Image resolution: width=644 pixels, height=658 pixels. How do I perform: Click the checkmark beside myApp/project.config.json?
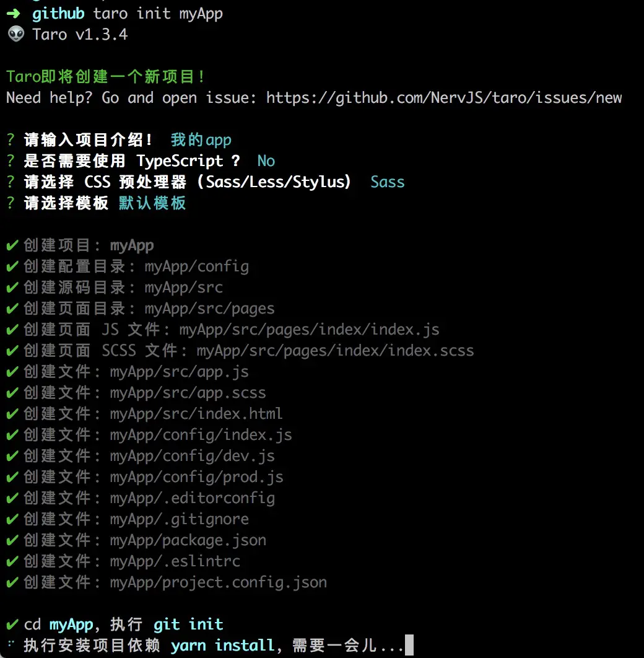[x=12, y=582]
